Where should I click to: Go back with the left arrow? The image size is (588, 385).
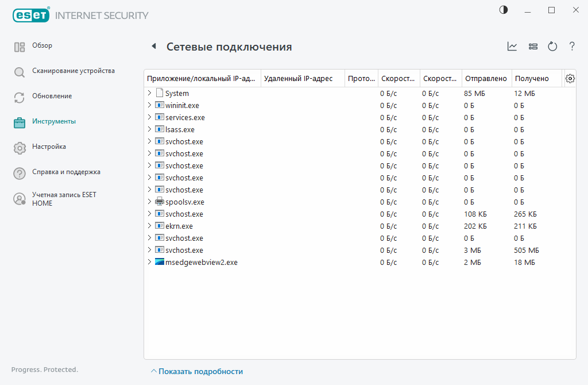coord(154,46)
